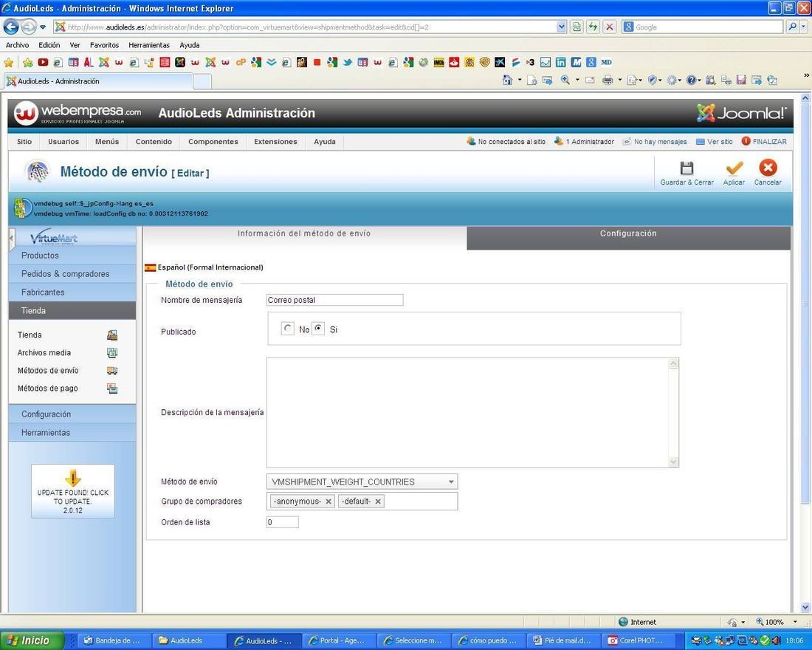812x650 pixels.
Task: Refresh the page in Internet Explorer
Action: coord(593,27)
